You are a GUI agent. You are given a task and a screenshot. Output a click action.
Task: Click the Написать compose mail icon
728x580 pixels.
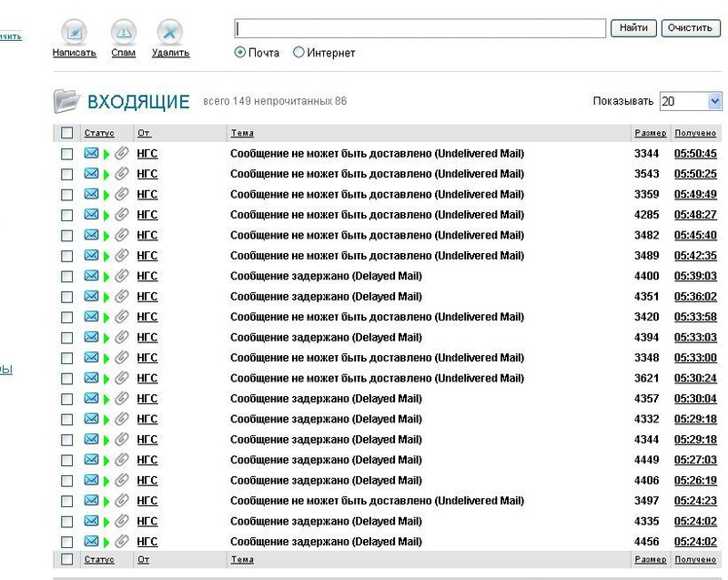[x=75, y=33]
